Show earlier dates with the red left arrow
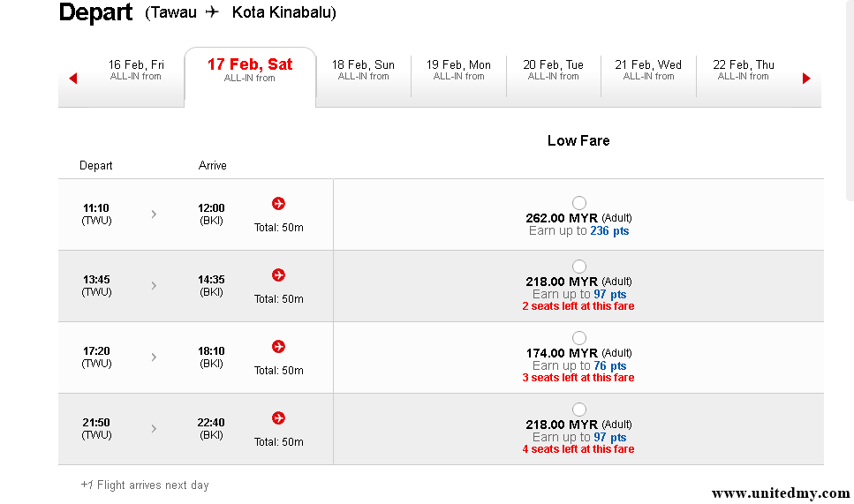 tap(73, 79)
